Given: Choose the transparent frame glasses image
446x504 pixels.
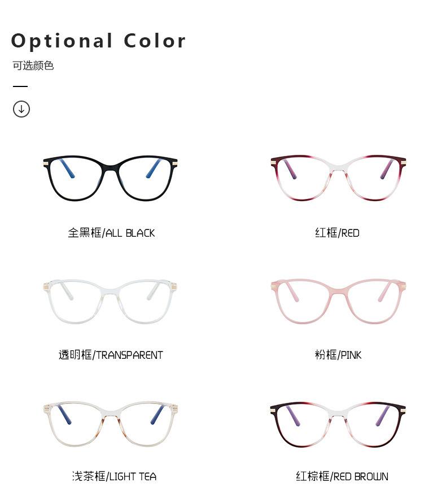Looking at the screenshot, I should click(x=110, y=301).
